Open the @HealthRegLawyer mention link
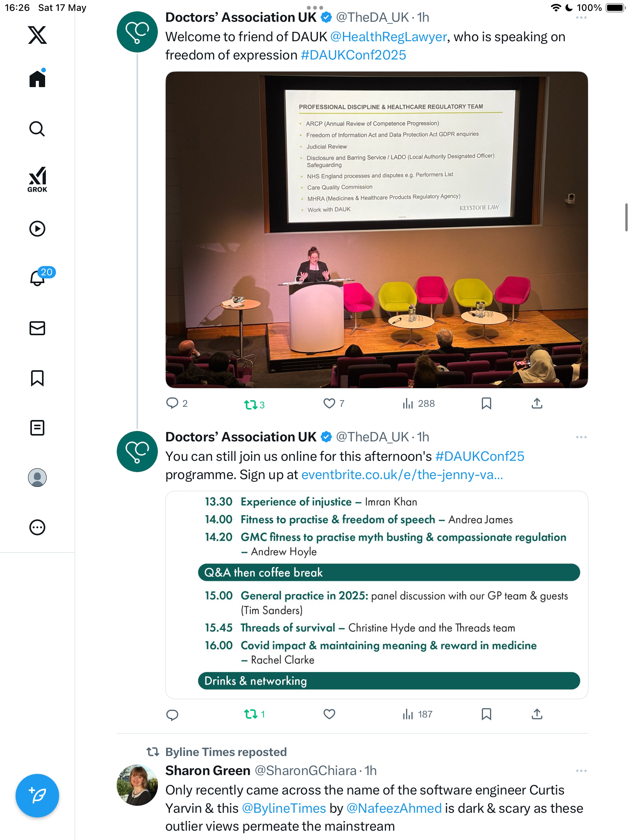Viewport: 630px width, 840px height. [388, 37]
